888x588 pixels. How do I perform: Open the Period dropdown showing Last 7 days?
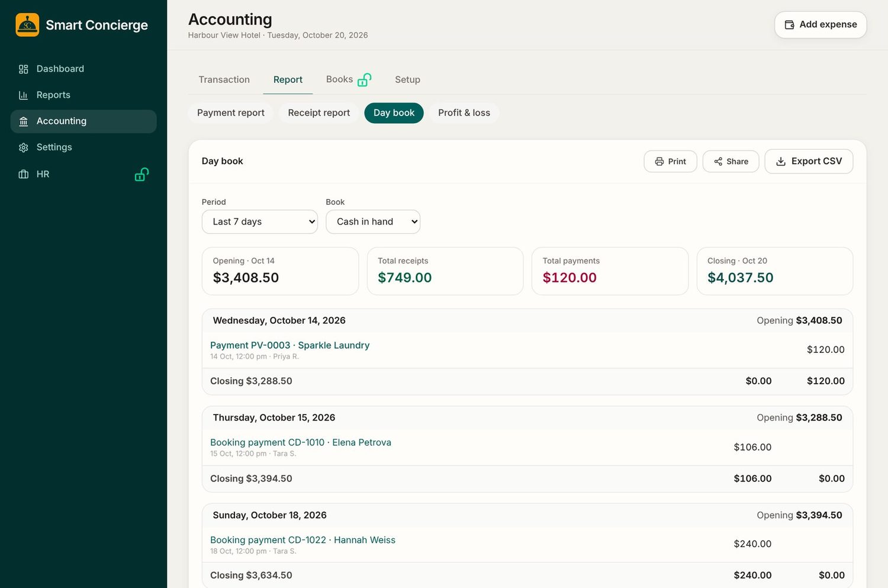point(260,222)
